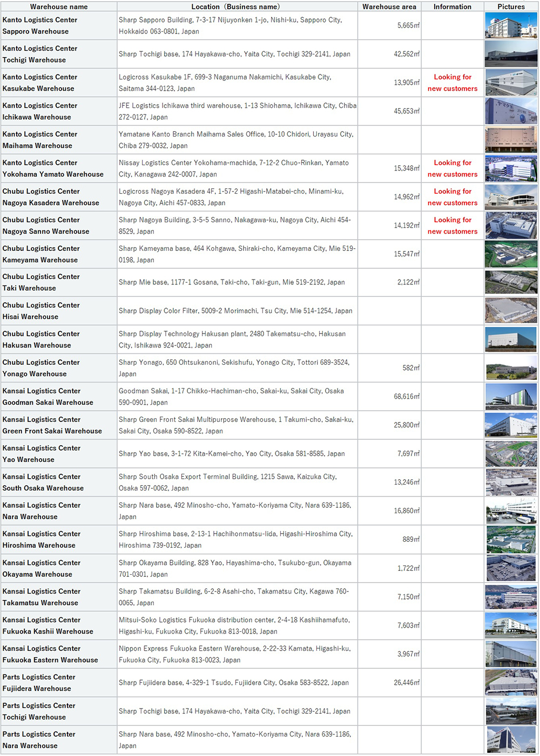
Task: Click the 'Warehouse area' column header
Action: tap(389, 6)
